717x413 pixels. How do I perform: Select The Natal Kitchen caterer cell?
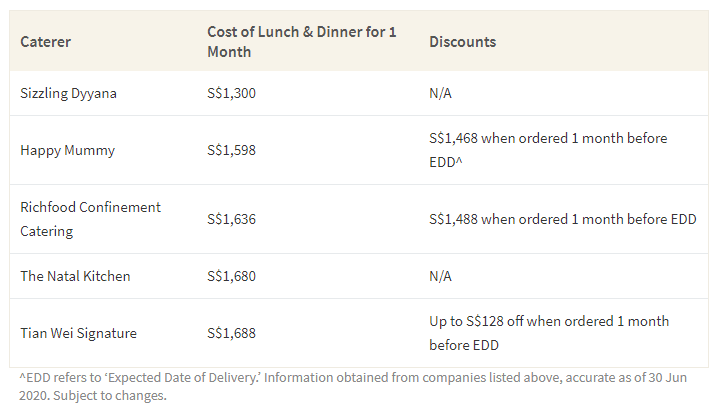click(x=75, y=276)
